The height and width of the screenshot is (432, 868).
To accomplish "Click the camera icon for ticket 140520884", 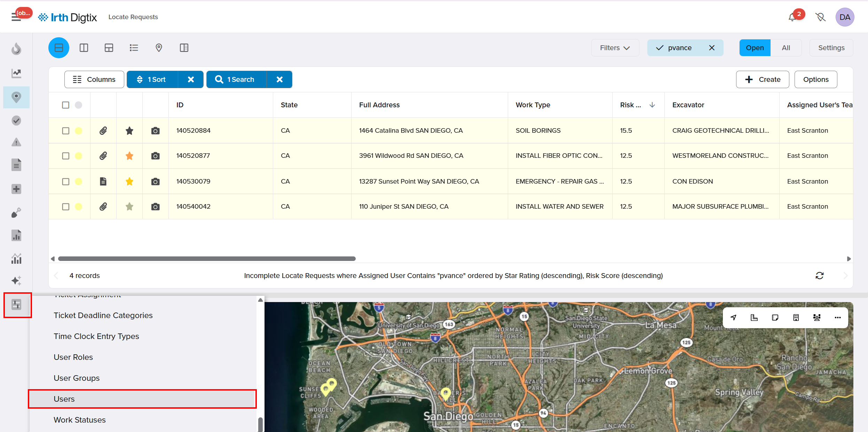I will coord(155,131).
